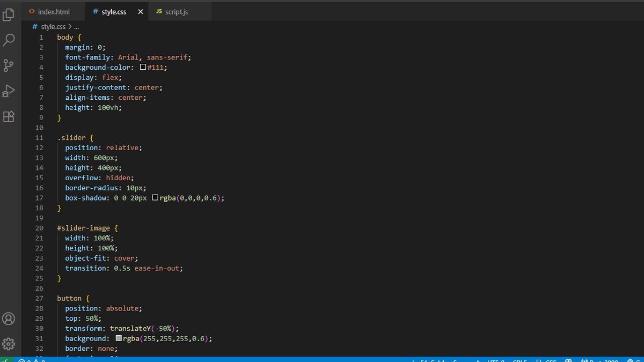Click line number 10 in the gutter
Image resolution: width=644 pixels, height=362 pixels.
coord(39,128)
